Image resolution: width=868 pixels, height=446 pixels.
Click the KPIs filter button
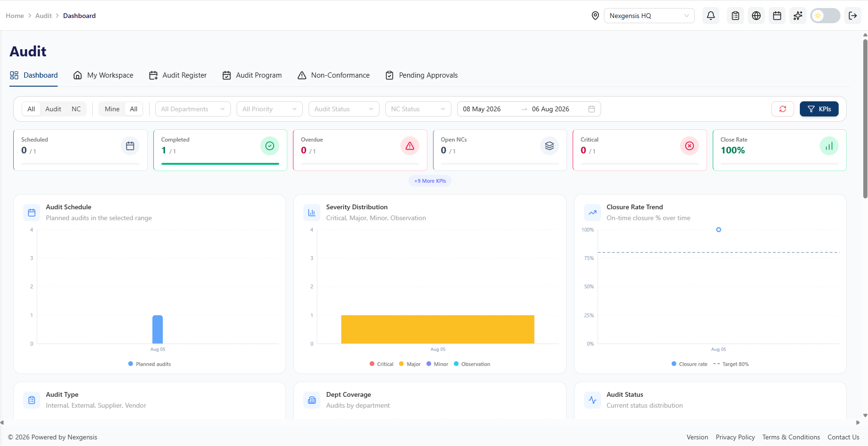(x=819, y=109)
